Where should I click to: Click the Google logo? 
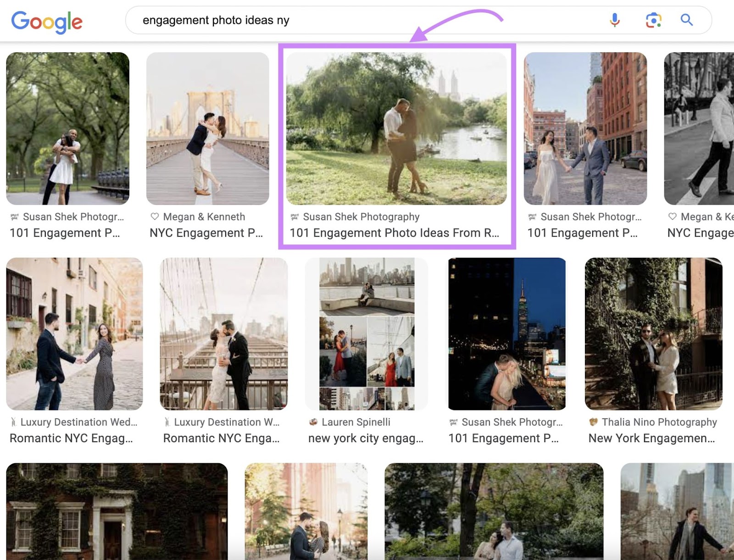point(47,22)
